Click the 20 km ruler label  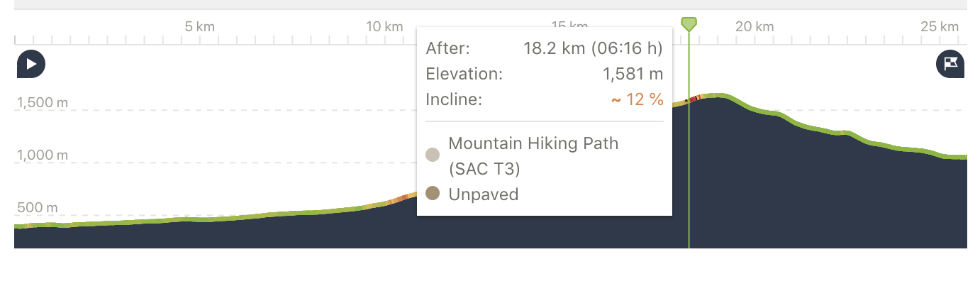coord(754,27)
